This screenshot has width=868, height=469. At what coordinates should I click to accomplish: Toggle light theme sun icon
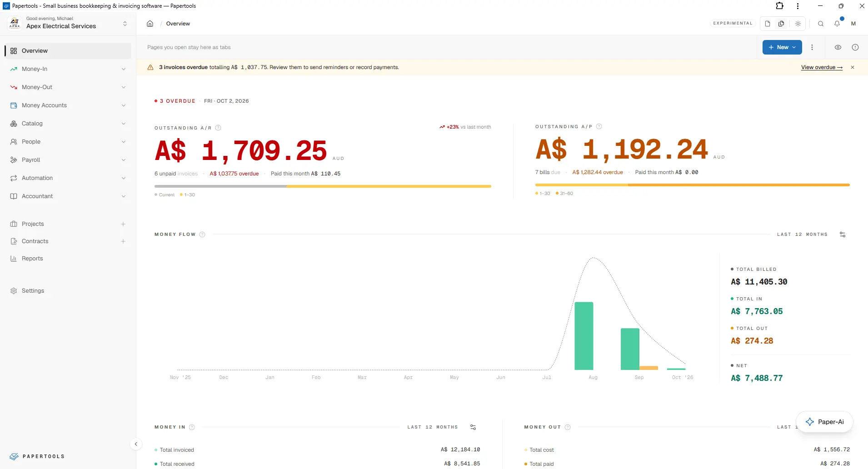coord(798,24)
